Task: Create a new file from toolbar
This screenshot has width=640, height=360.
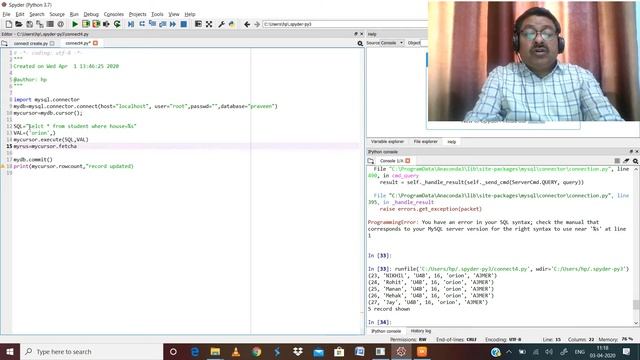Action: tap(9, 24)
